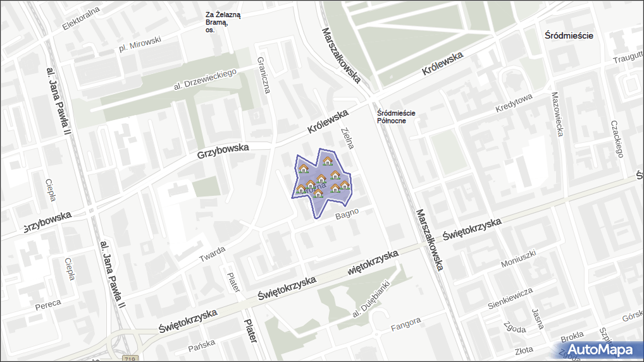
Task: Click the Kredytowa street label
Action: pyautogui.click(x=514, y=103)
